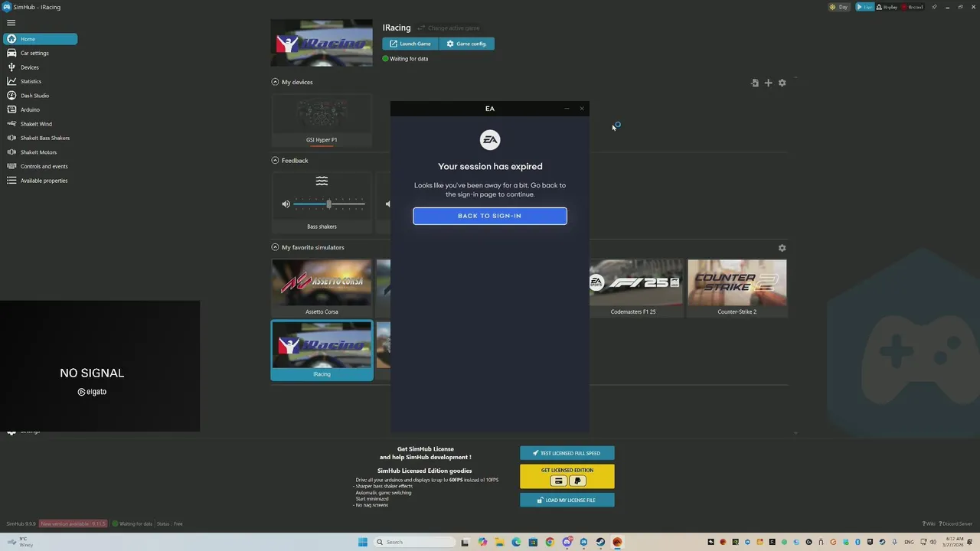Click the Windows Start button
This screenshot has height=551, width=980.
pos(363,542)
